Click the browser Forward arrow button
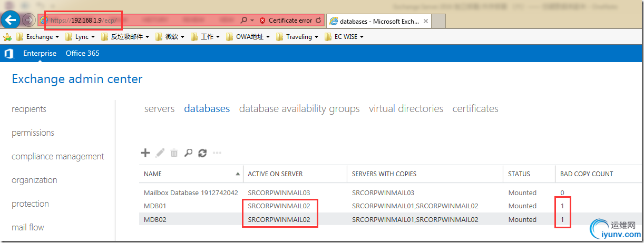 tap(30, 21)
